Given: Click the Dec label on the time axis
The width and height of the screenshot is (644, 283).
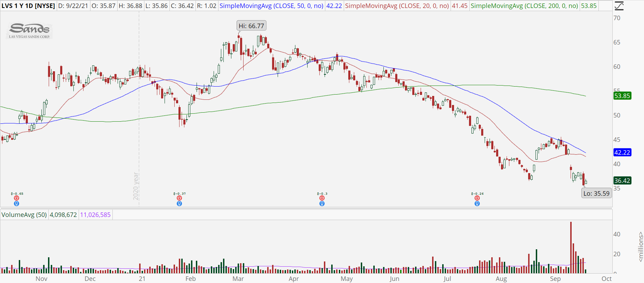Looking at the screenshot, I should pyautogui.click(x=90, y=279).
